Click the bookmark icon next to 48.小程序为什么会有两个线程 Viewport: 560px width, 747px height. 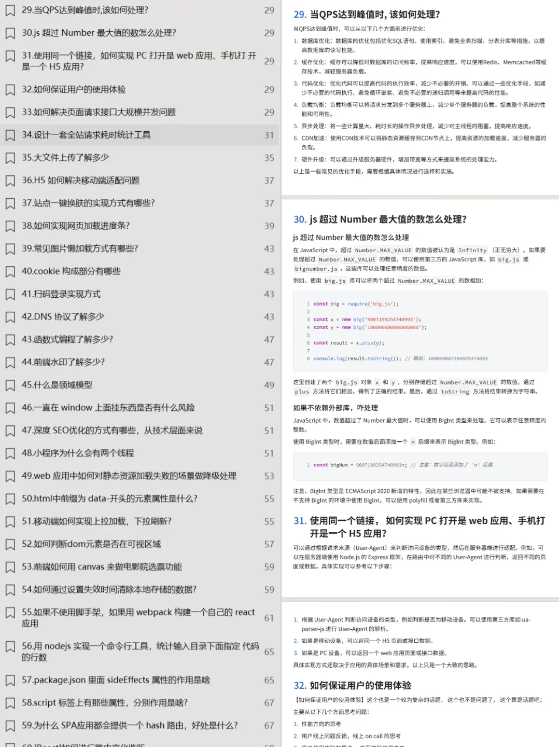pyautogui.click(x=10, y=453)
